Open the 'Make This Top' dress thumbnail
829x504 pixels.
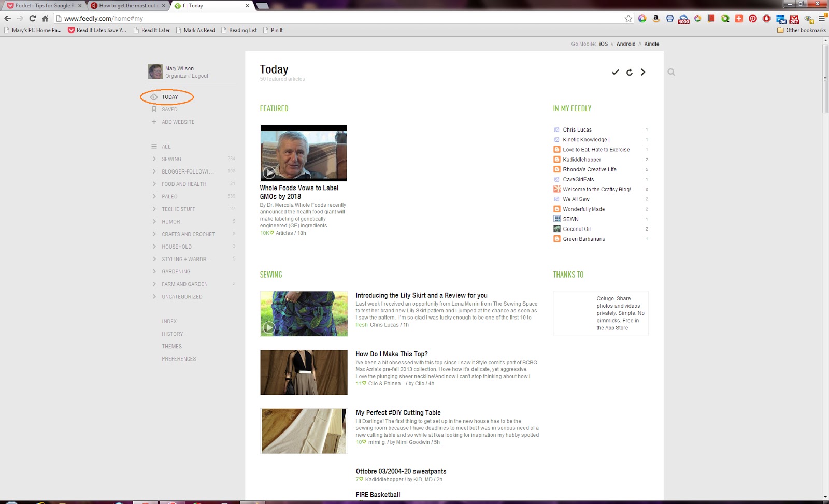click(304, 372)
